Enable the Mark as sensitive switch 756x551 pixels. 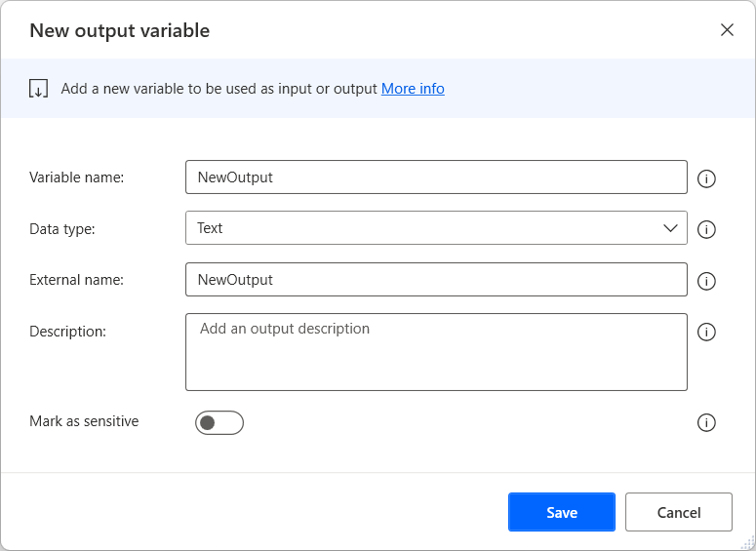pyautogui.click(x=219, y=422)
